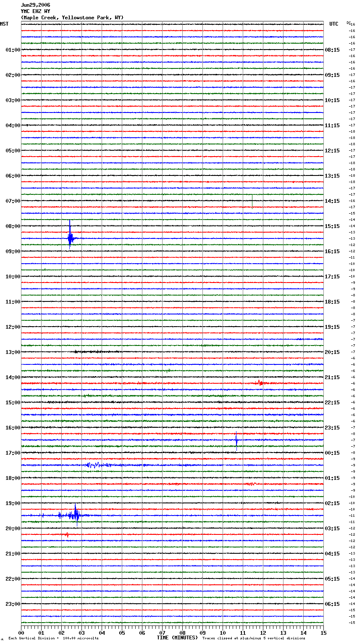Screen dimensions: 357x644
Task: Click the 18:15 UTC time label
Action: tap(332, 302)
